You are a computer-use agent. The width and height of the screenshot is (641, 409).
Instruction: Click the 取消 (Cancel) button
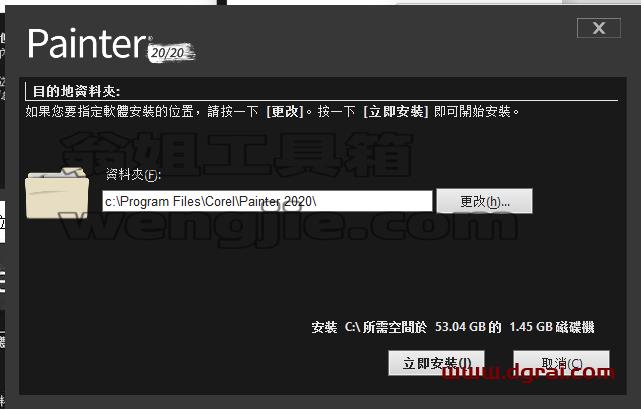pos(561,363)
